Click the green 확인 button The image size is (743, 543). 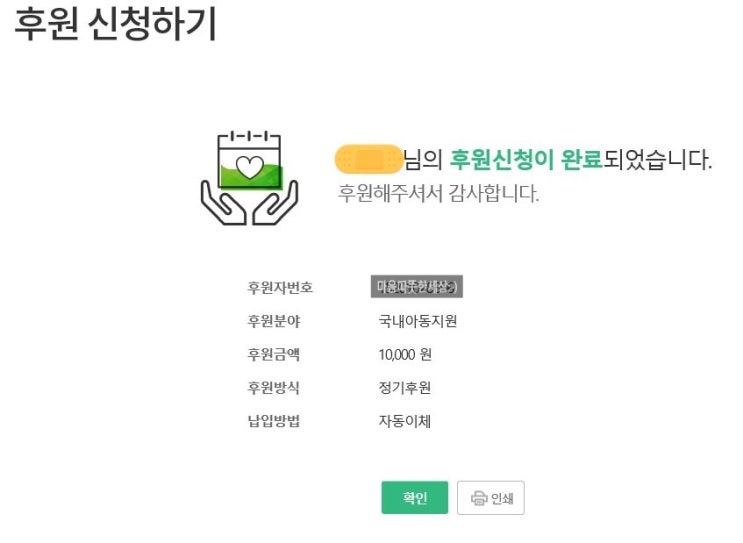[414, 498]
